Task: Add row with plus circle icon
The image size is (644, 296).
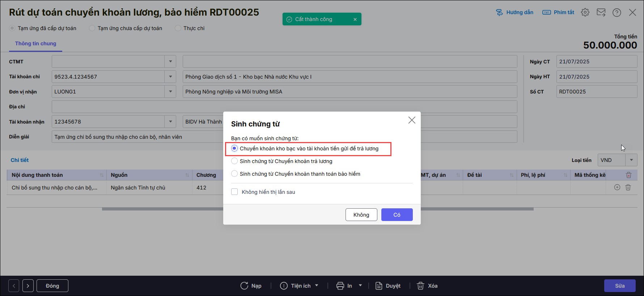Action: (617, 187)
